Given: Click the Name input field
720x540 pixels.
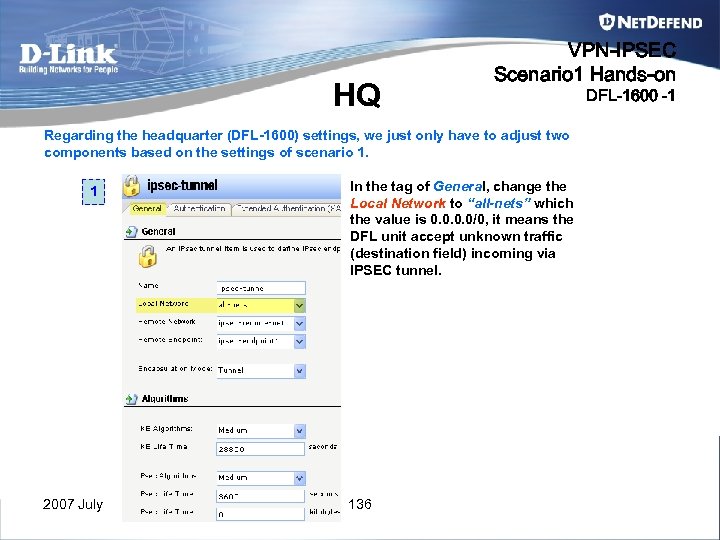Looking at the screenshot, I should coord(261,288).
